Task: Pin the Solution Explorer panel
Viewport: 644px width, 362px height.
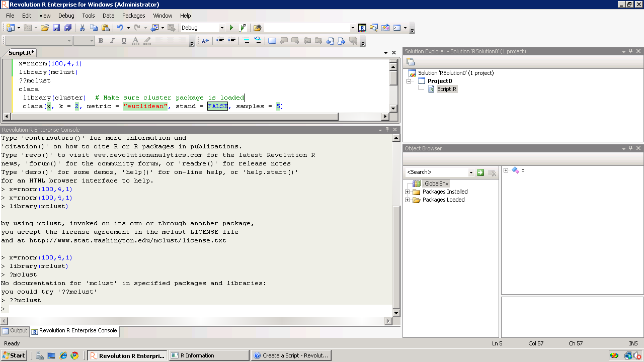Action: (x=631, y=51)
